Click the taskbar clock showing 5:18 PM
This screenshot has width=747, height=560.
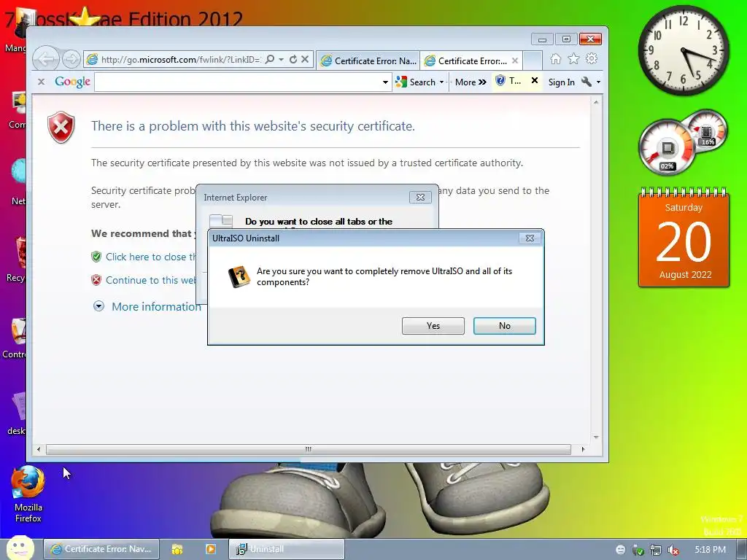(710, 550)
